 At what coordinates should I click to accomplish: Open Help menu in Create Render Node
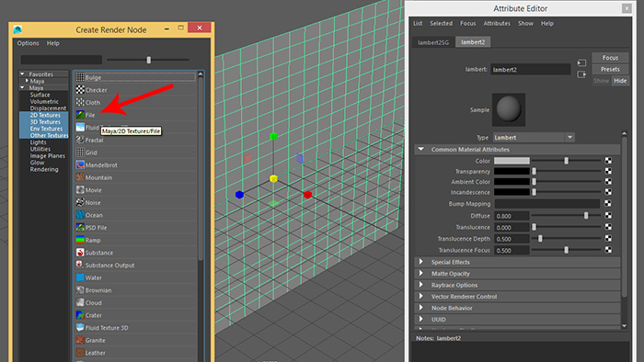pyautogui.click(x=53, y=43)
